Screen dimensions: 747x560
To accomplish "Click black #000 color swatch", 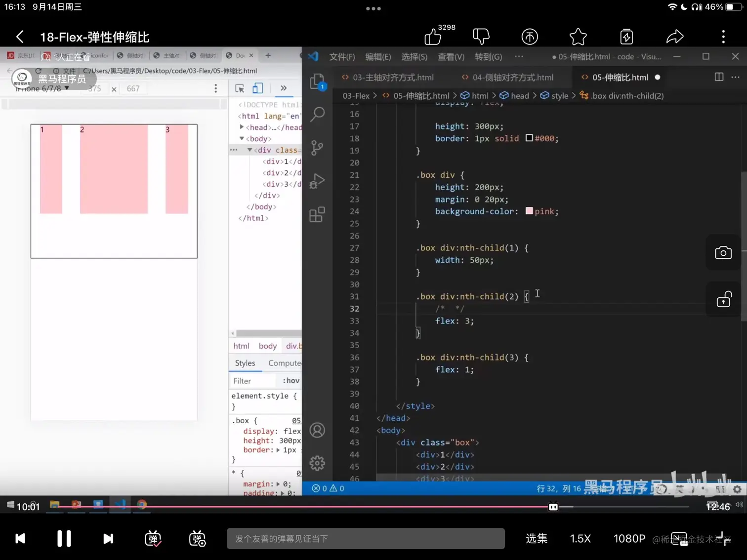I will (529, 138).
